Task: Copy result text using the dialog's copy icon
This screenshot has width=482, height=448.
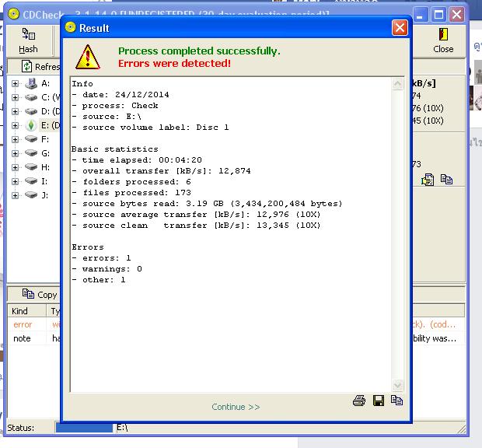Action: [x=397, y=401]
